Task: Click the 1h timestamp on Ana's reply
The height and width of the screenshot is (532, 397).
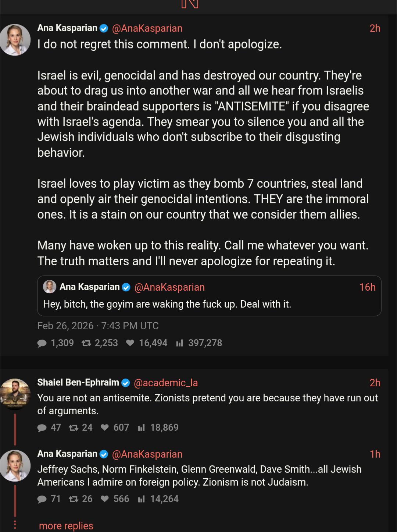Action: pos(375,454)
